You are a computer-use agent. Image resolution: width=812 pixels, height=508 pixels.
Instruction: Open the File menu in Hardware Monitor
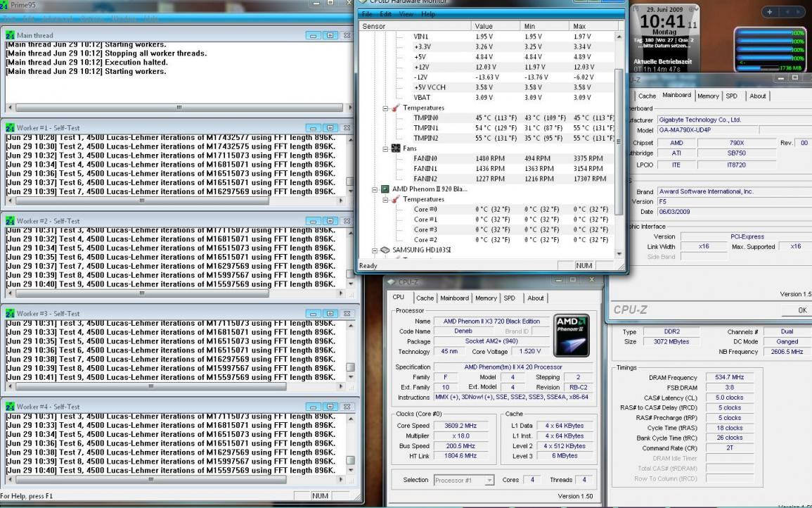point(367,14)
